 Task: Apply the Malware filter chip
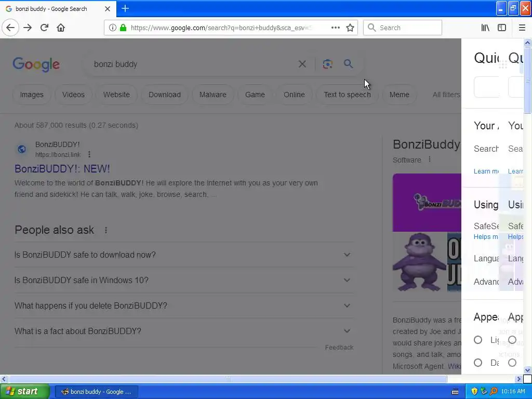pos(212,95)
